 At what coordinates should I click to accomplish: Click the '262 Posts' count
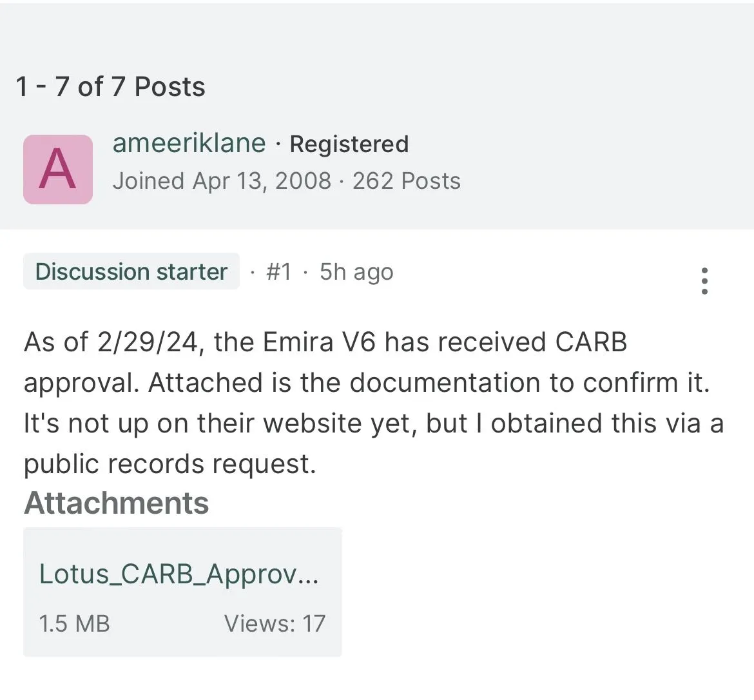coord(406,181)
